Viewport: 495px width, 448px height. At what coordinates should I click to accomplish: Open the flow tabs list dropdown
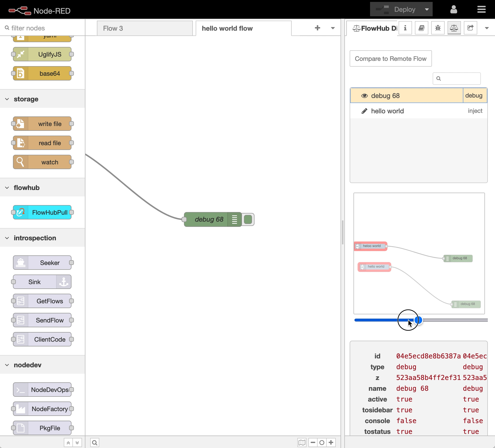click(x=333, y=28)
